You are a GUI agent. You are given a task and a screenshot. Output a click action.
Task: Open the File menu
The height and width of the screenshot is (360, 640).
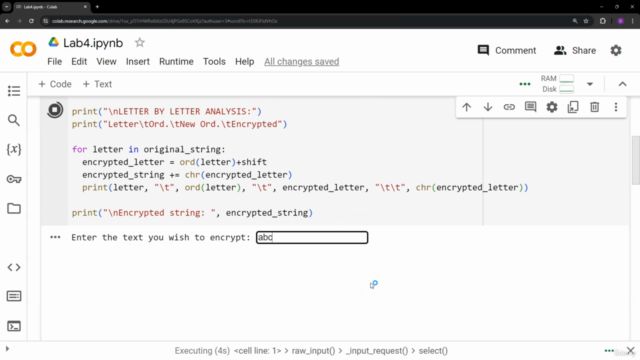tap(55, 62)
